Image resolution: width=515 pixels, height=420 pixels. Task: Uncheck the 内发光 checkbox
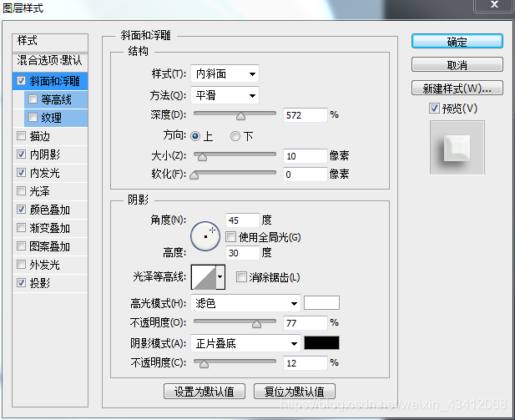pyautogui.click(x=22, y=173)
